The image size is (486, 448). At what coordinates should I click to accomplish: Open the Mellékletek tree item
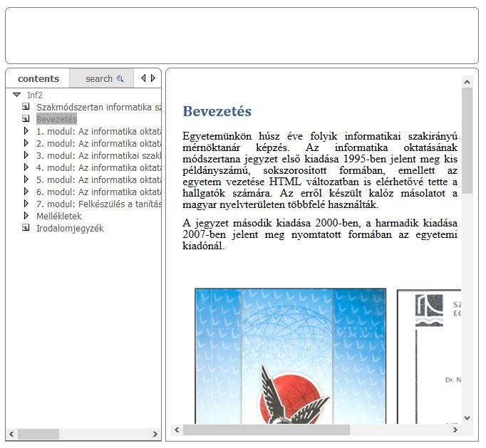click(59, 216)
